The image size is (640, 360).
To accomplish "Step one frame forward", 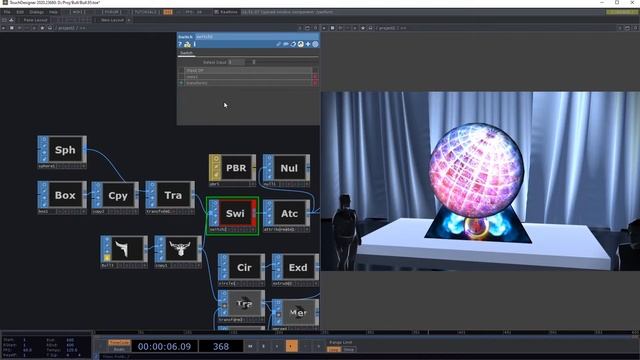I will [x=318, y=346].
